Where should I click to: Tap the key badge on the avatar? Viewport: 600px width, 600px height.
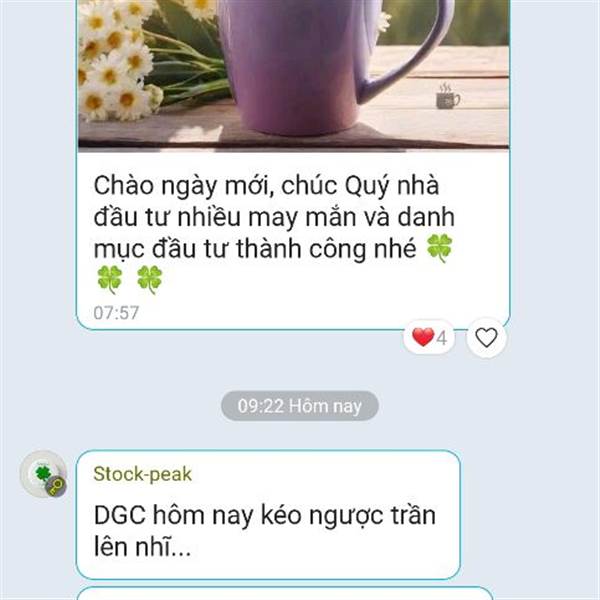tap(56, 487)
